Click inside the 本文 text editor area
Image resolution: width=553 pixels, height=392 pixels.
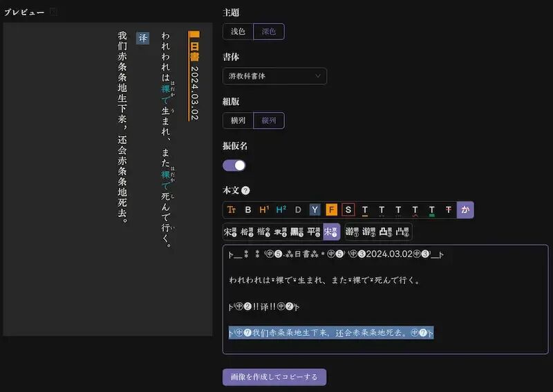pyautogui.click(x=386, y=299)
